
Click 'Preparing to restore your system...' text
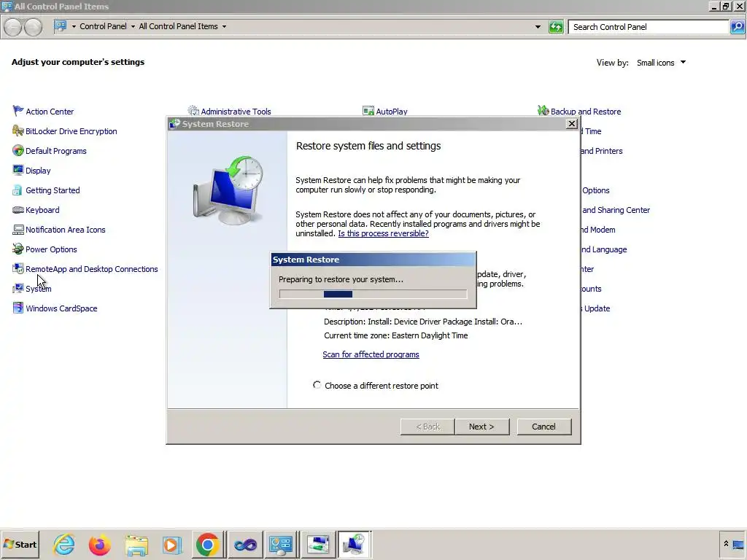click(x=341, y=279)
